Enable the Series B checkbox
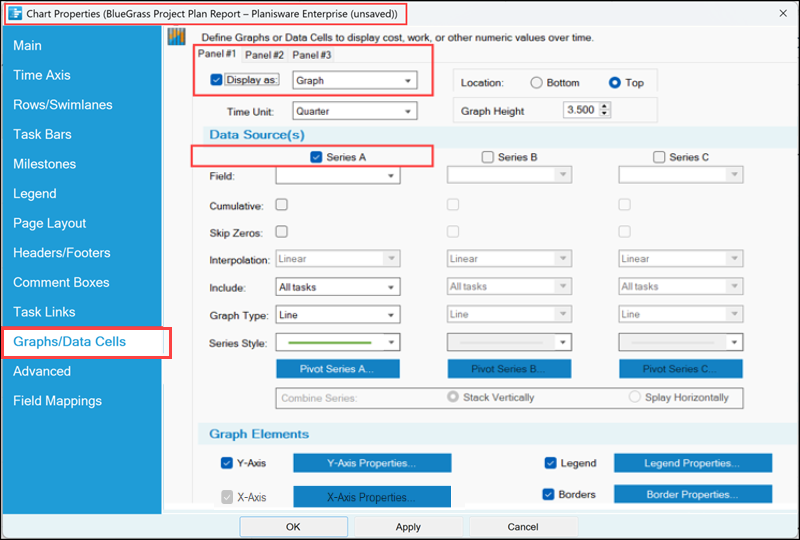The image size is (800, 540). pyautogui.click(x=488, y=157)
